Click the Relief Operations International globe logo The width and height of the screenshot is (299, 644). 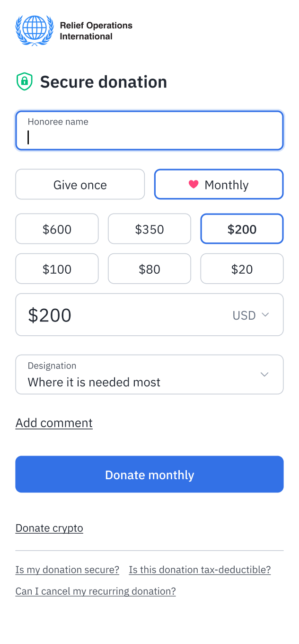pos(34,30)
